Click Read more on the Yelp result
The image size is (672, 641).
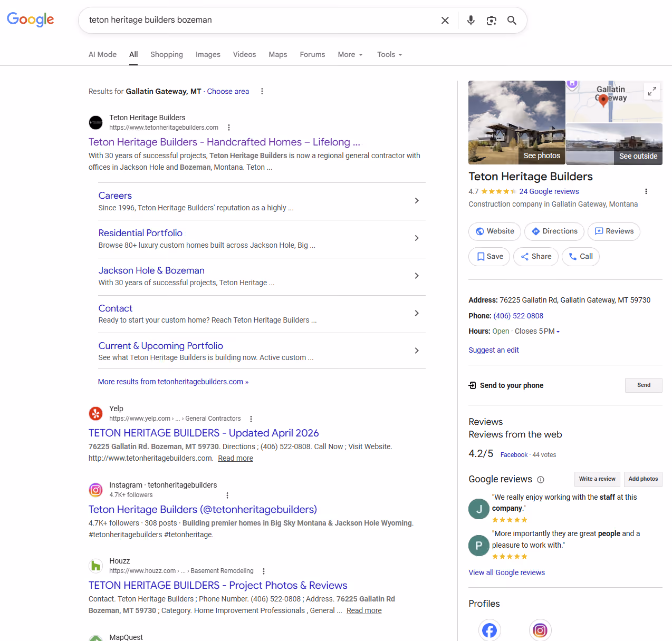(x=235, y=458)
